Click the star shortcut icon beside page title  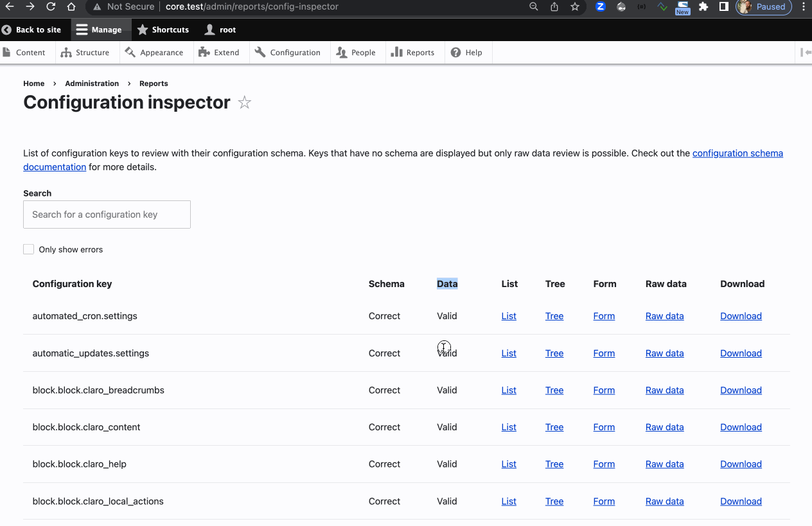(x=244, y=103)
